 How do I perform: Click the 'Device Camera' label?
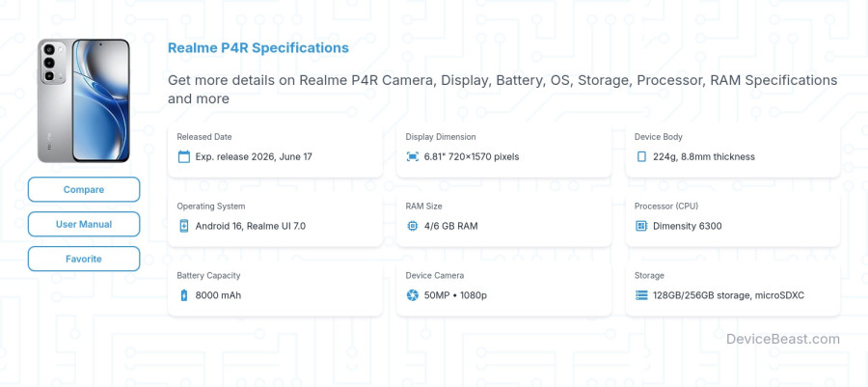click(x=435, y=275)
